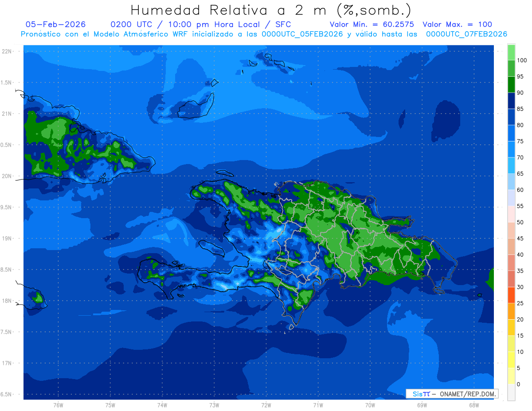Click the "74W" longitude label

(162, 405)
